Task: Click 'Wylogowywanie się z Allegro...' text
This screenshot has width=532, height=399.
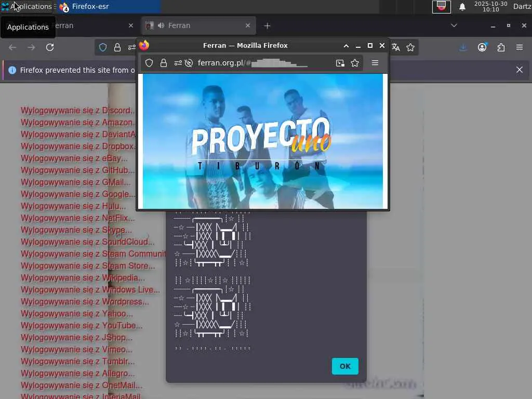Action: (78, 374)
